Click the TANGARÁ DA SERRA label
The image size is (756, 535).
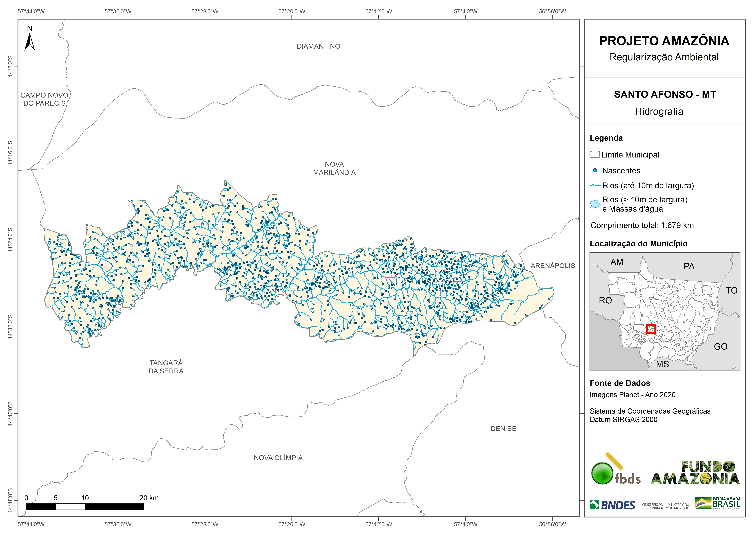pyautogui.click(x=166, y=367)
